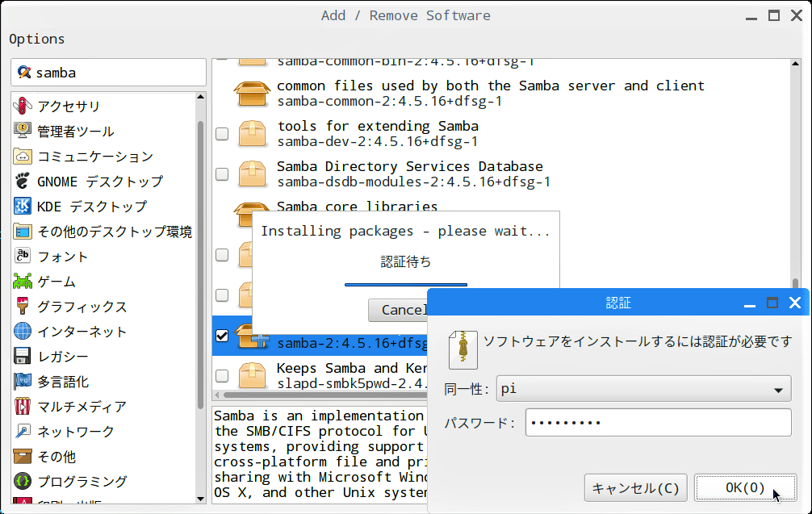The image size is (812, 514).
Task: Click the authentication key icon
Action: pos(463,350)
